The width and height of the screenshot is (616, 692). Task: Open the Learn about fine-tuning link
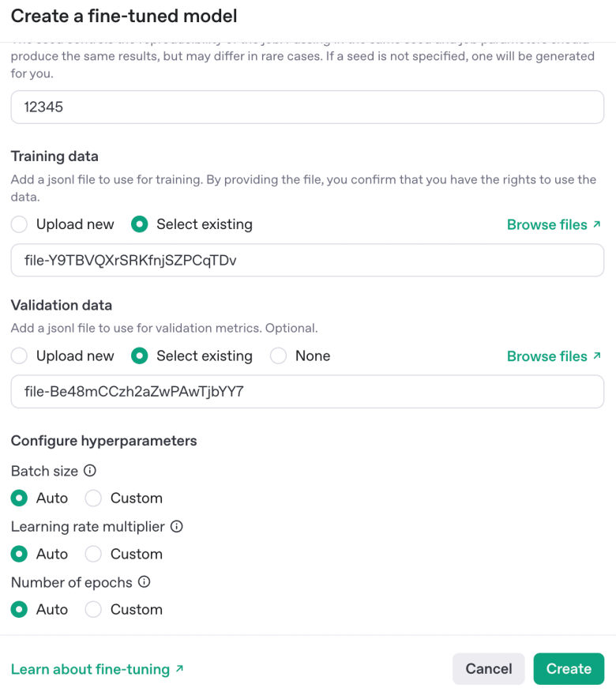[97, 669]
